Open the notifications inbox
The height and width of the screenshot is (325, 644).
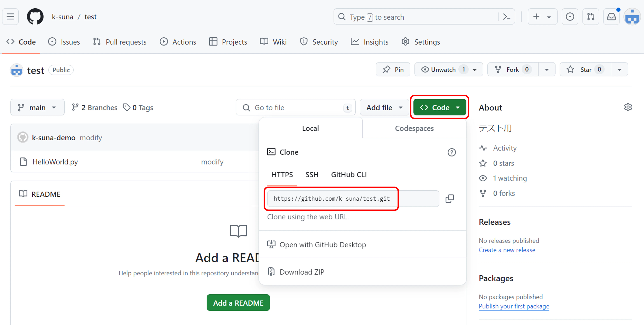(611, 17)
